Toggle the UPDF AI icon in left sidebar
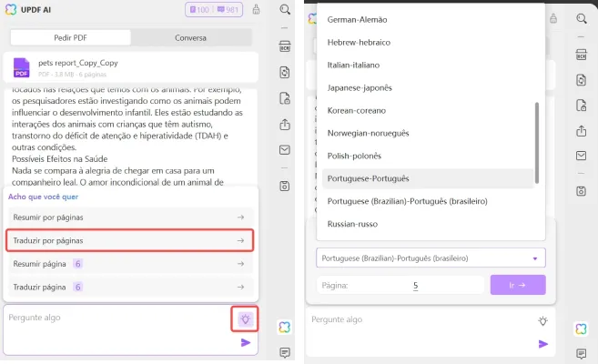 (x=285, y=327)
